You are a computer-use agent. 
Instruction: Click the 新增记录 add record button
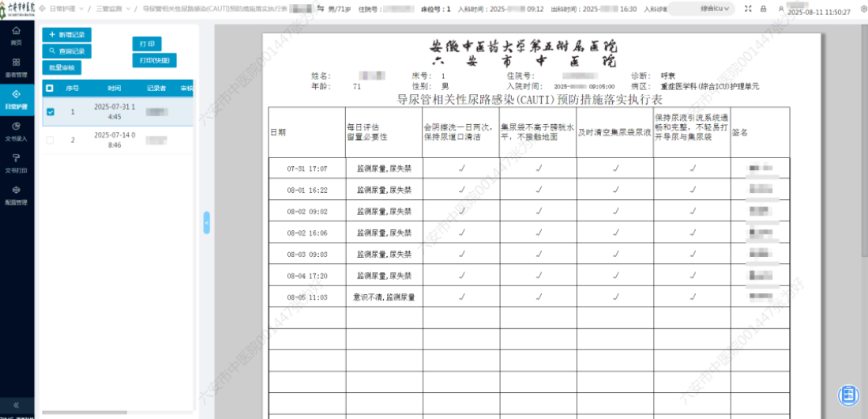point(67,35)
